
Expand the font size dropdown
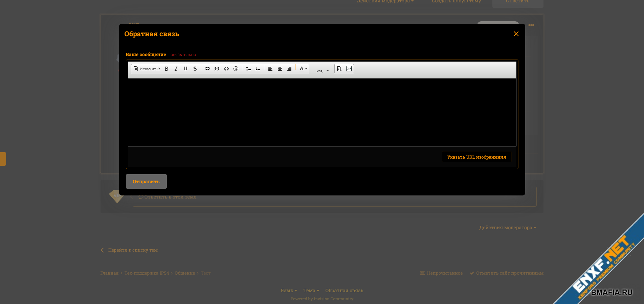[x=322, y=71]
